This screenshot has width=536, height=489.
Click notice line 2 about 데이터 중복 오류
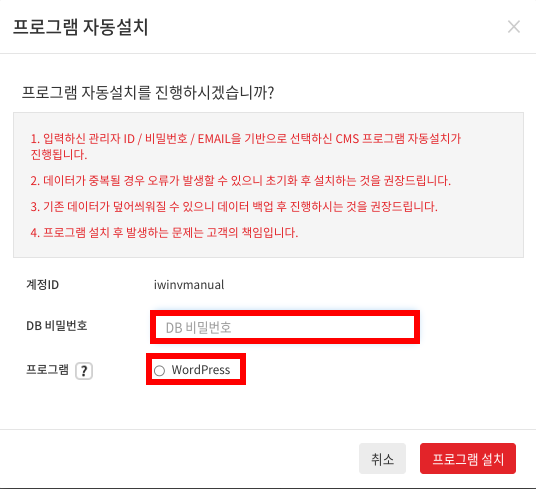point(241,180)
